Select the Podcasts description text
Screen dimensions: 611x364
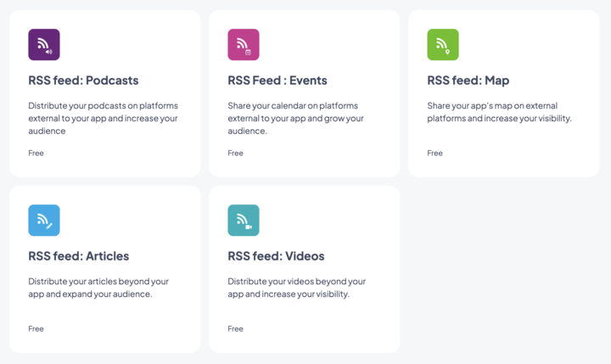[x=103, y=118]
